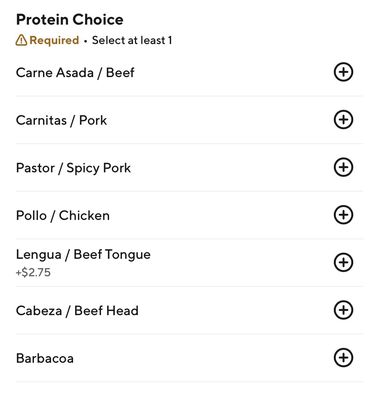Select the Barbacoa option label
The height and width of the screenshot is (400, 372).
(45, 359)
